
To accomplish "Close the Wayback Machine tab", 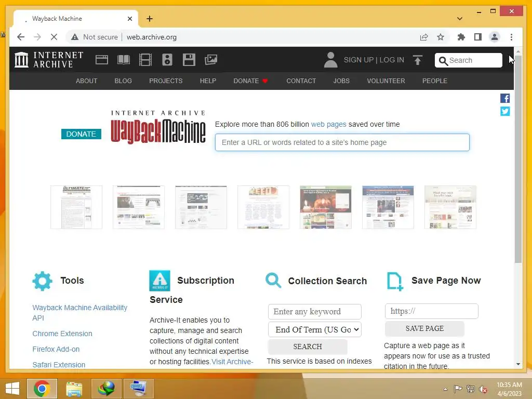I will [129, 19].
